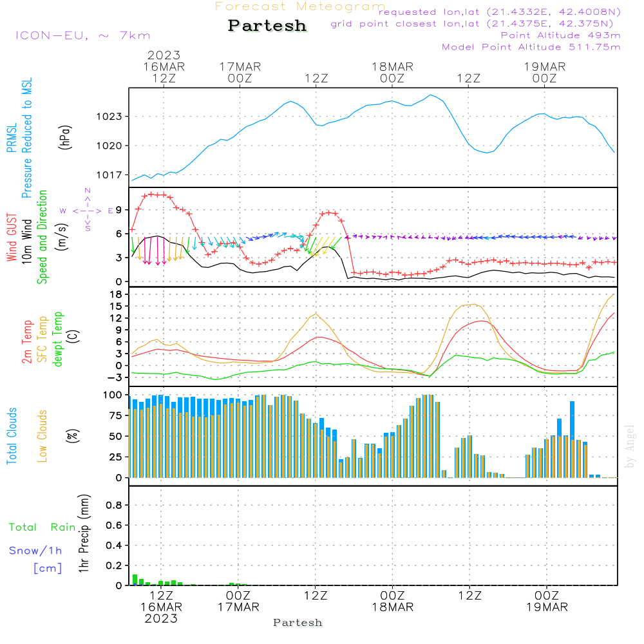This screenshot has height=644, width=644.
Task: Click the green 'Total Rain' legend label
Action: click(x=43, y=527)
